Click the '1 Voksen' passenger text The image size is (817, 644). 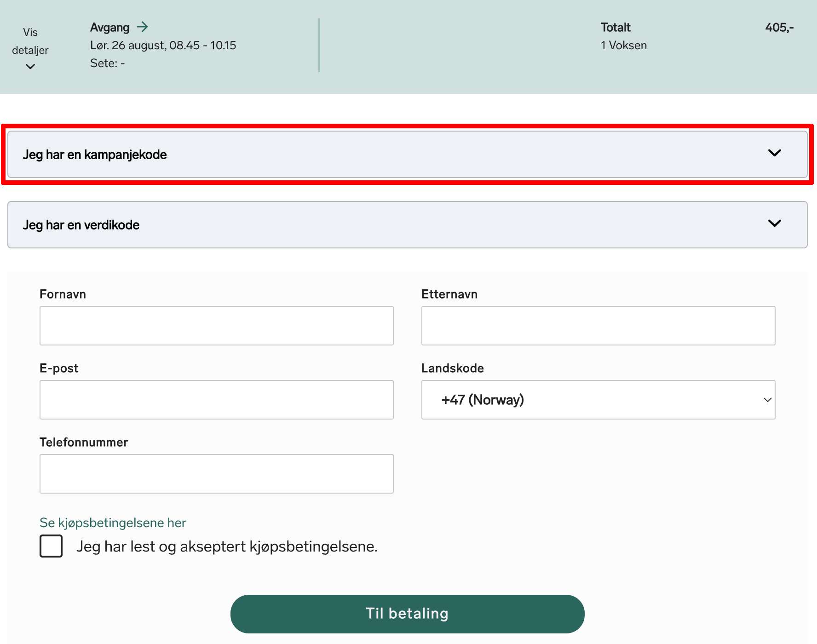pos(623,46)
